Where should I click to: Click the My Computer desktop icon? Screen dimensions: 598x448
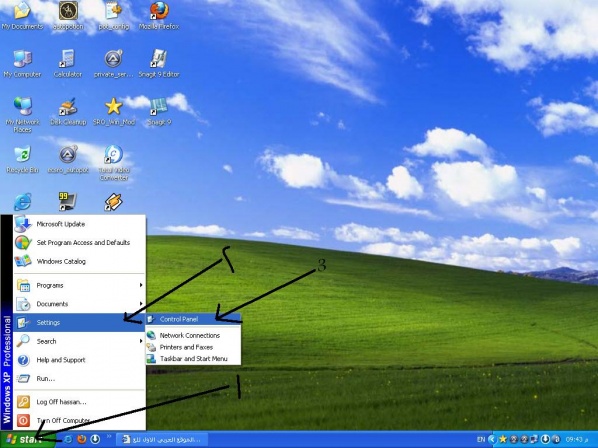[x=23, y=63]
